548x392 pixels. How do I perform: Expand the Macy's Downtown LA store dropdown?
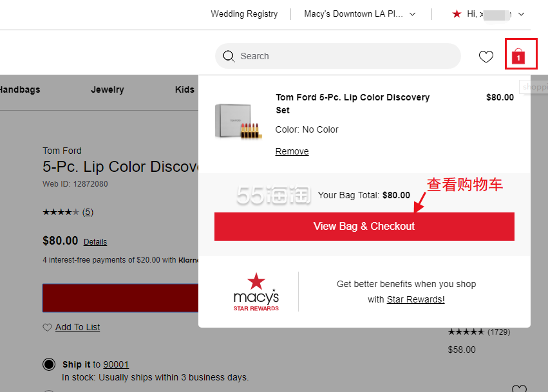(412, 14)
